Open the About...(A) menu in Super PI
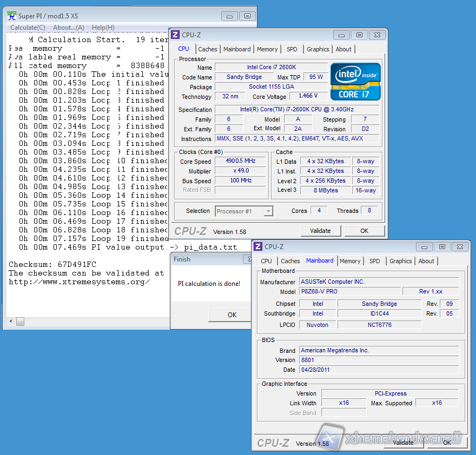 (68, 28)
